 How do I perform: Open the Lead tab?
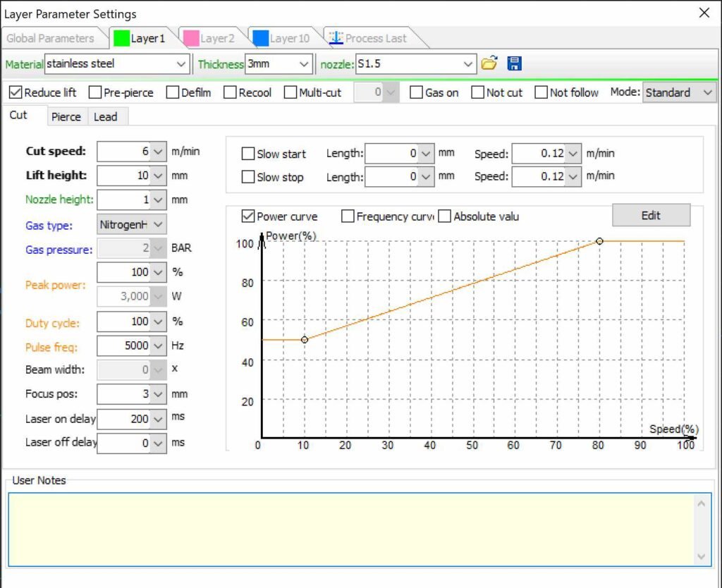(106, 117)
